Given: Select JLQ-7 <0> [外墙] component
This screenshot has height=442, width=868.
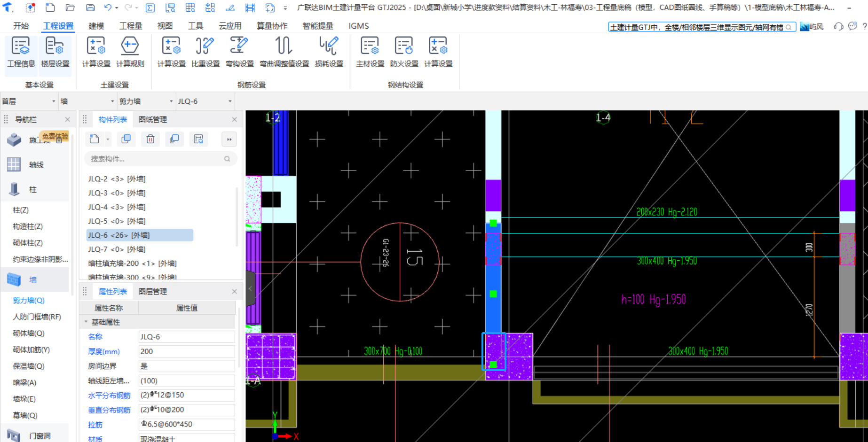Looking at the screenshot, I should [117, 249].
